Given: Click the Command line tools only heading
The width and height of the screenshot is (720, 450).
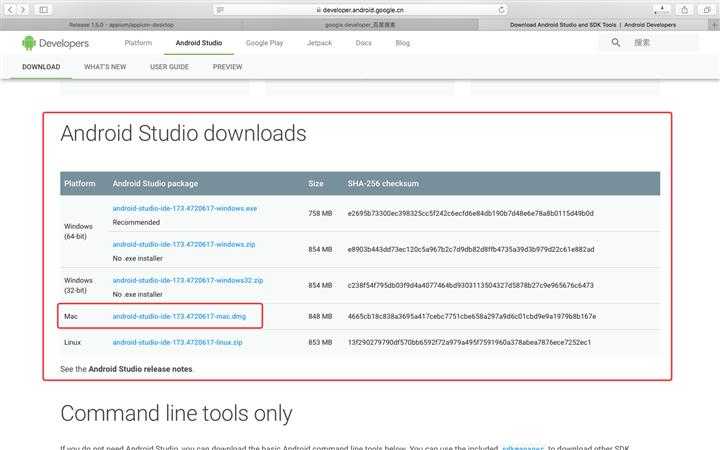Looking at the screenshot, I should coord(176,413).
